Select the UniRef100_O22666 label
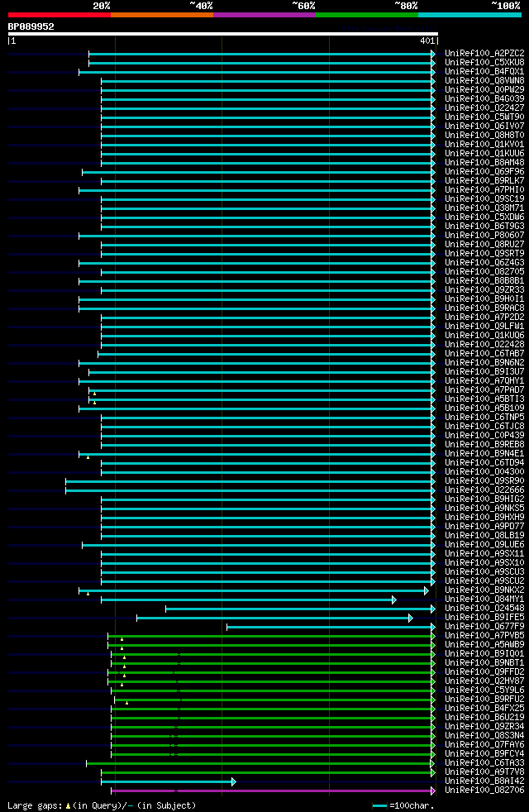Viewport: 529px width, 812px height. click(x=484, y=490)
